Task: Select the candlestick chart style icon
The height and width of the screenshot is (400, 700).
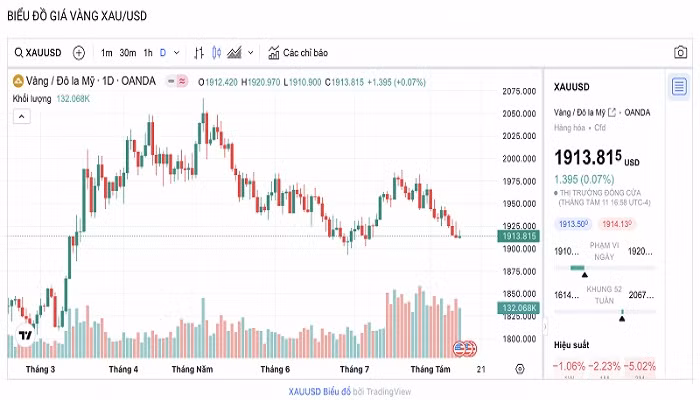Action: pyautogui.click(x=216, y=52)
